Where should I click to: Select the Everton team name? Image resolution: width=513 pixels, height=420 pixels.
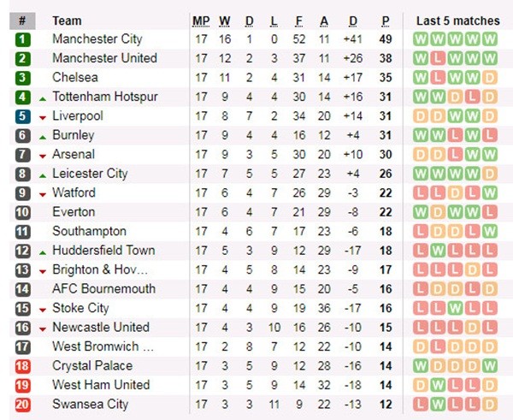click(x=74, y=212)
